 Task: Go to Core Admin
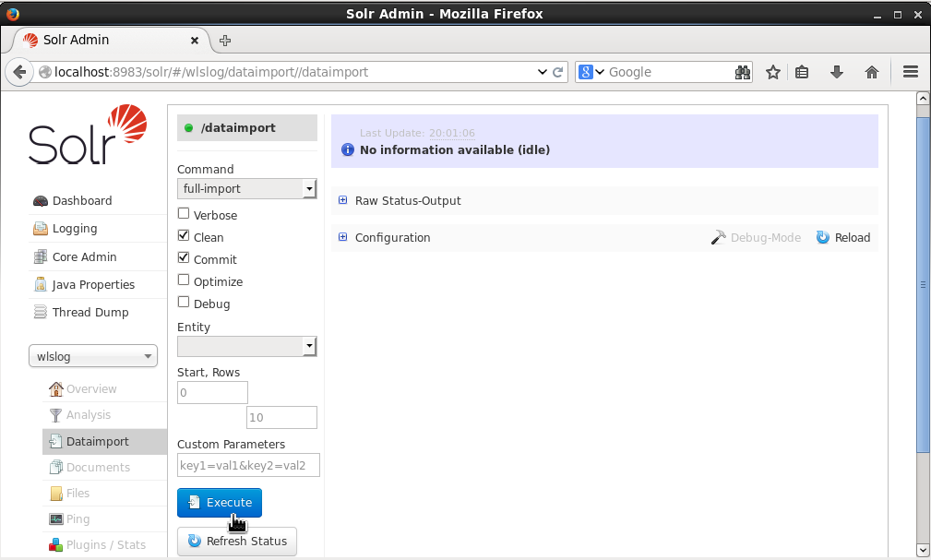pyautogui.click(x=84, y=256)
